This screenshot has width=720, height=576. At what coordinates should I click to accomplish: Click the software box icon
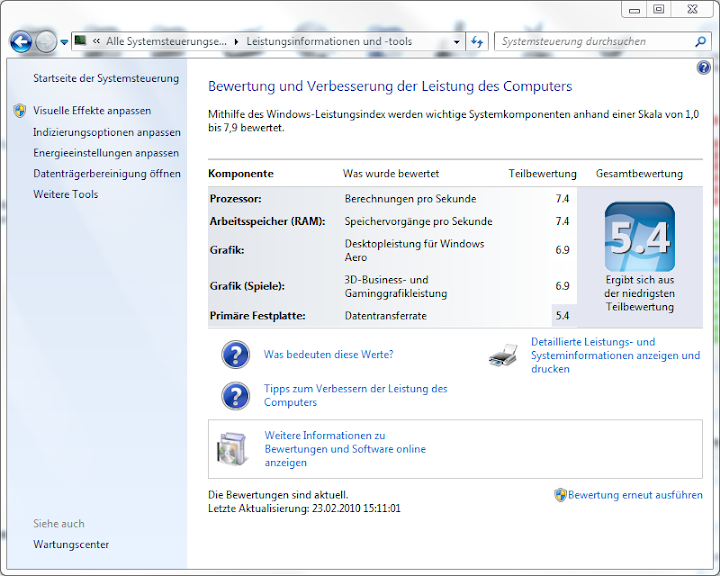[x=231, y=449]
